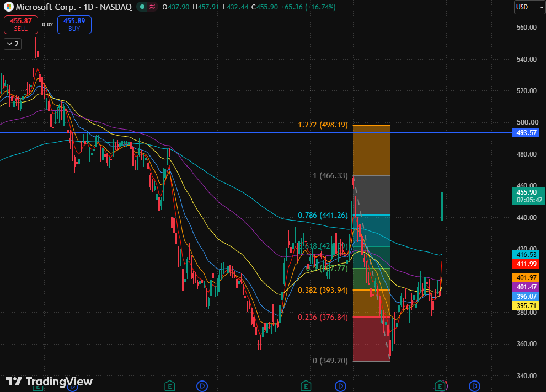This screenshot has height=392, width=546.
Task: Click the low price value L432.44
Action: pyautogui.click(x=235, y=7)
